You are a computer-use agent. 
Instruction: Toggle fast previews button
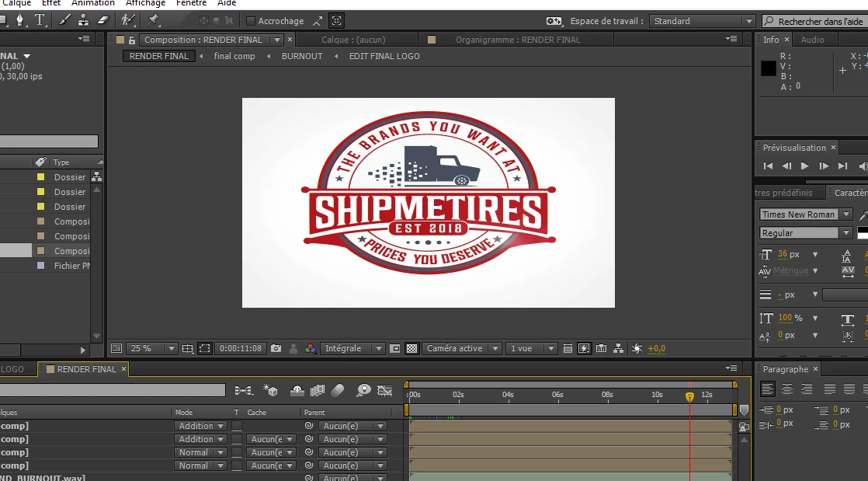584,349
